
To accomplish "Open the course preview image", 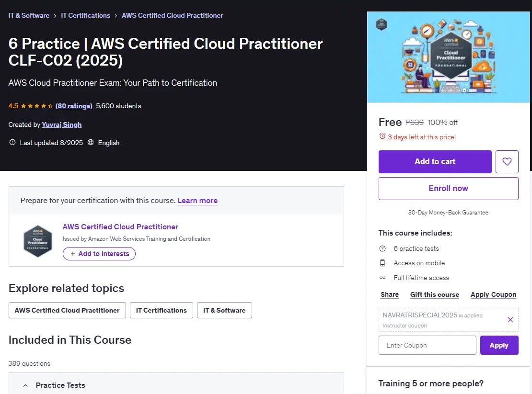I will coord(448,57).
